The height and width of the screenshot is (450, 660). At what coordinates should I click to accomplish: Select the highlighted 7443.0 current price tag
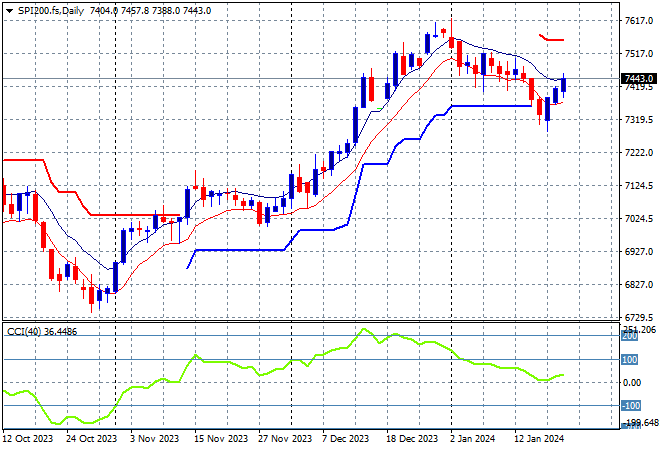coord(638,78)
